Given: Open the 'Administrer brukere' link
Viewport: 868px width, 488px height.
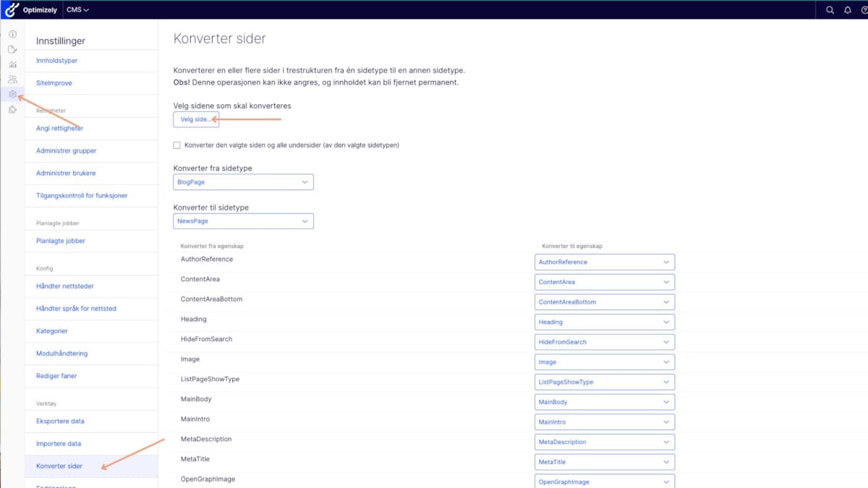Looking at the screenshot, I should click(x=66, y=174).
